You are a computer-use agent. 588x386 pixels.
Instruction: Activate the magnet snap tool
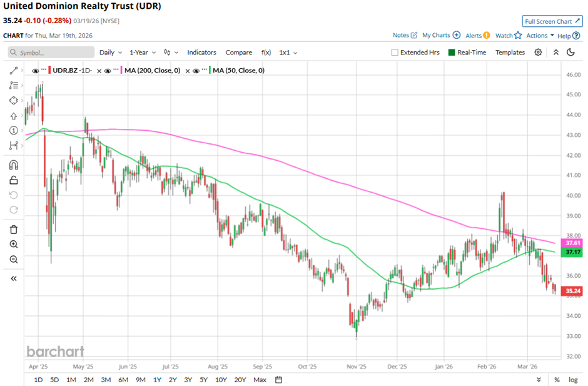click(13, 165)
